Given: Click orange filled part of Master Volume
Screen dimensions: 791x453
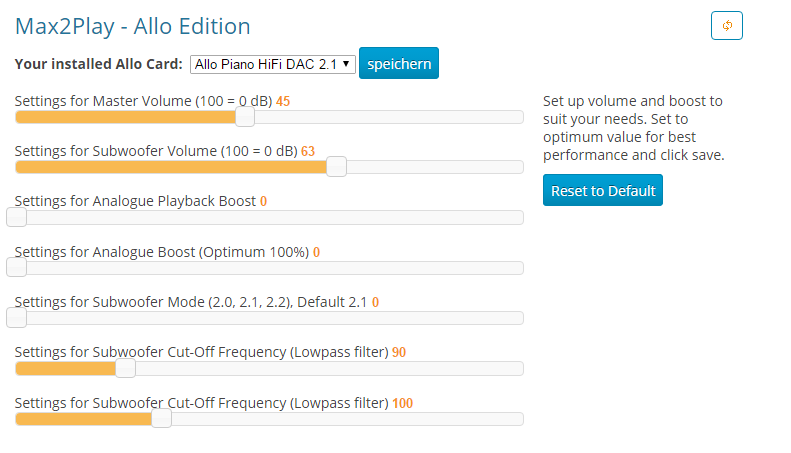Looking at the screenshot, I should (x=126, y=117).
